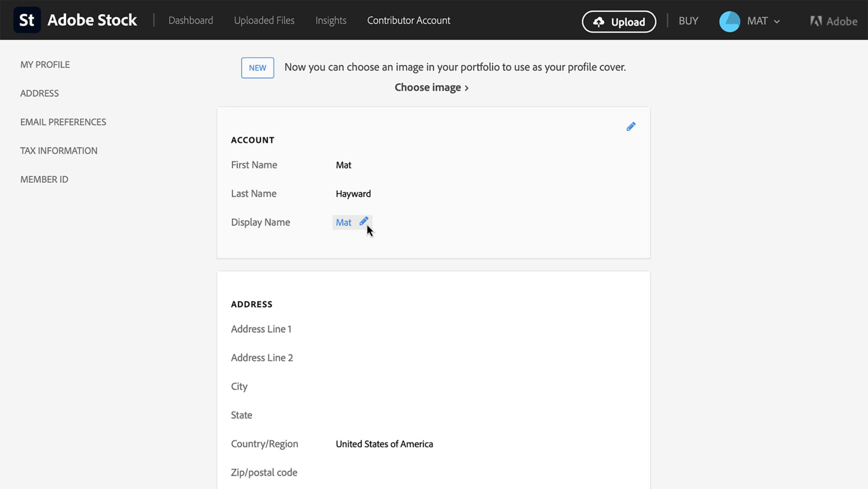Click the Choose image link

pos(428,87)
